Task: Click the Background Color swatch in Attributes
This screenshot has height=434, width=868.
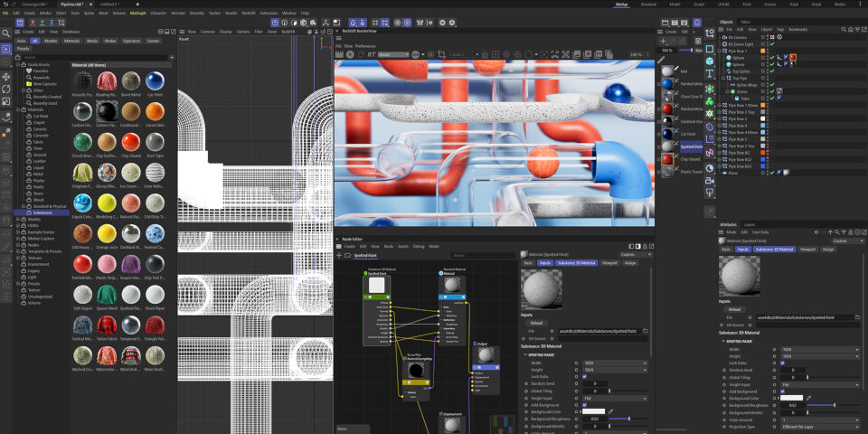Action: click(x=791, y=398)
